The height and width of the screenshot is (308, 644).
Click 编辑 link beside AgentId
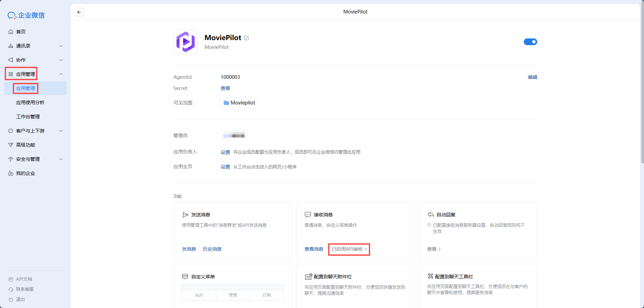coord(532,77)
